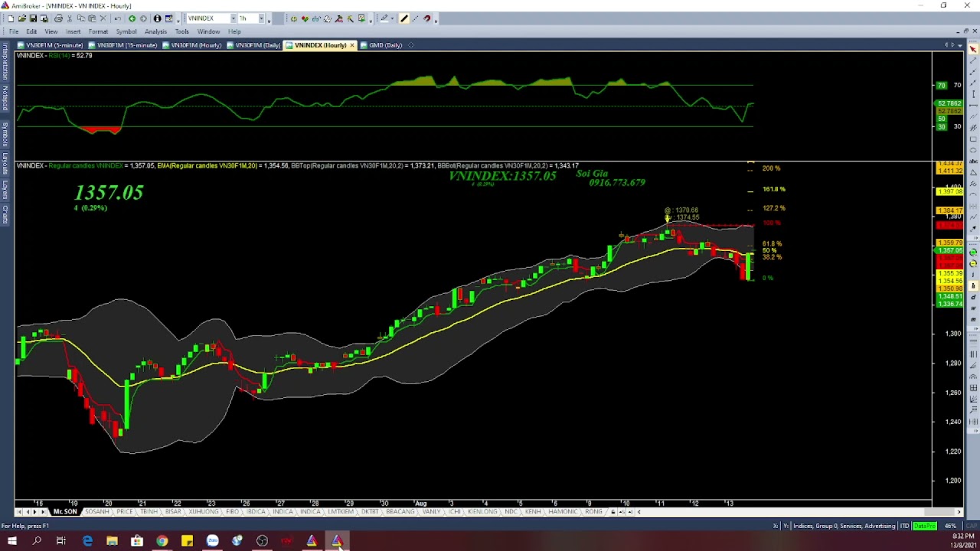
Task: Go back with the green arrow button
Action: pos(132,18)
